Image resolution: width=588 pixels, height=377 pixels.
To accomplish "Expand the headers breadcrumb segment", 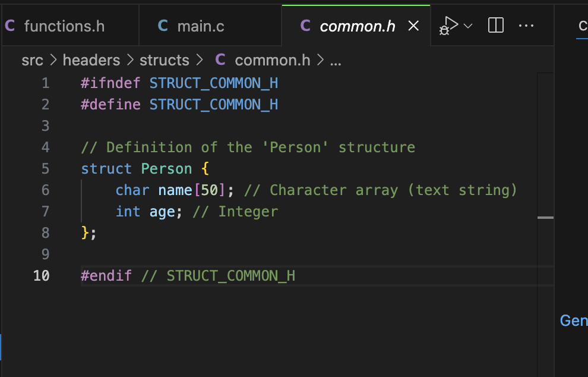I will pos(91,60).
